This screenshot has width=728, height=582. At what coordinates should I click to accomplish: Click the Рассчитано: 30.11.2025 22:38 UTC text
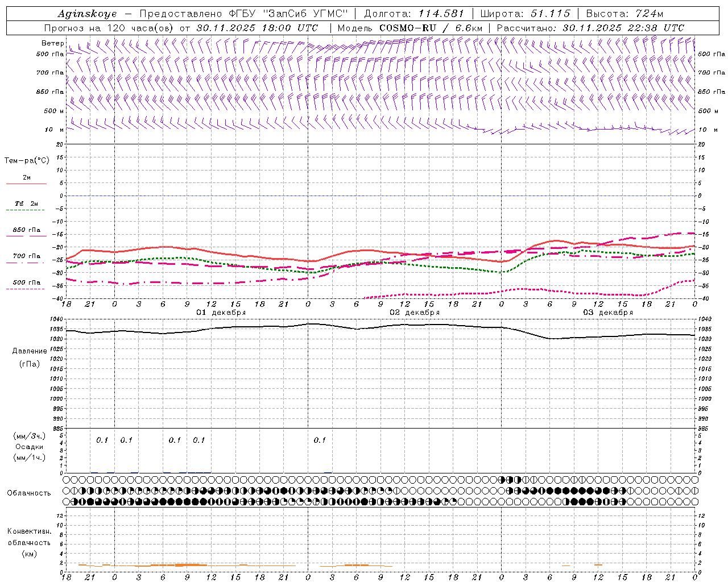tap(590, 28)
